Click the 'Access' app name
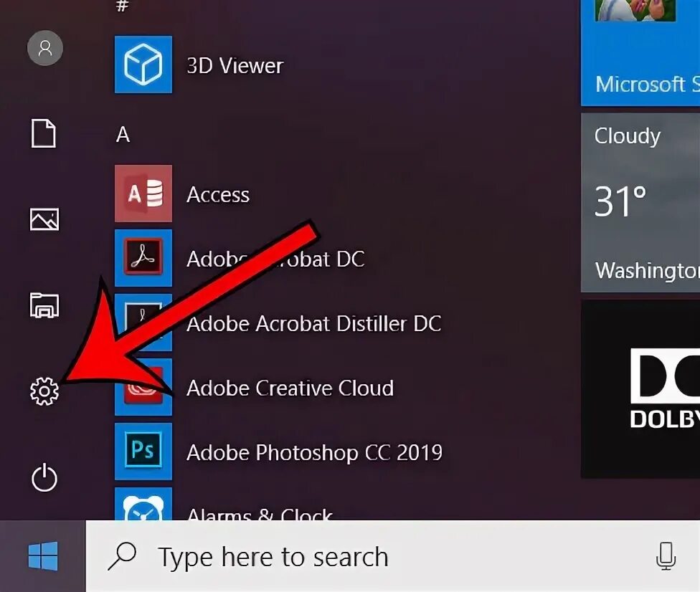This screenshot has height=592, width=700. point(218,194)
